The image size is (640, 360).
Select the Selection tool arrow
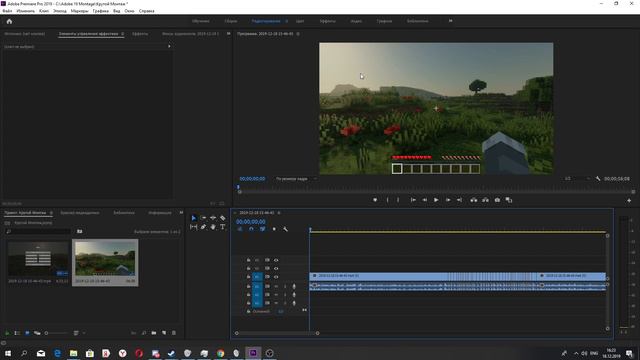pos(193,218)
